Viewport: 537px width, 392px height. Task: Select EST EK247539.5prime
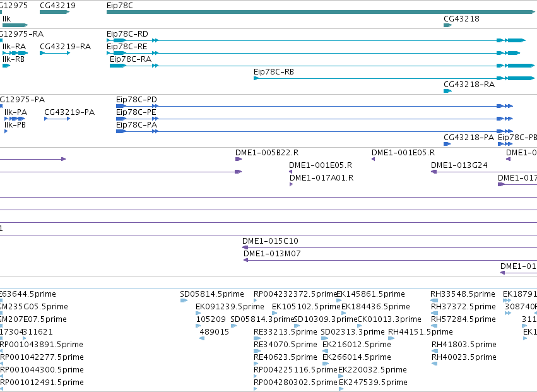[373, 383]
